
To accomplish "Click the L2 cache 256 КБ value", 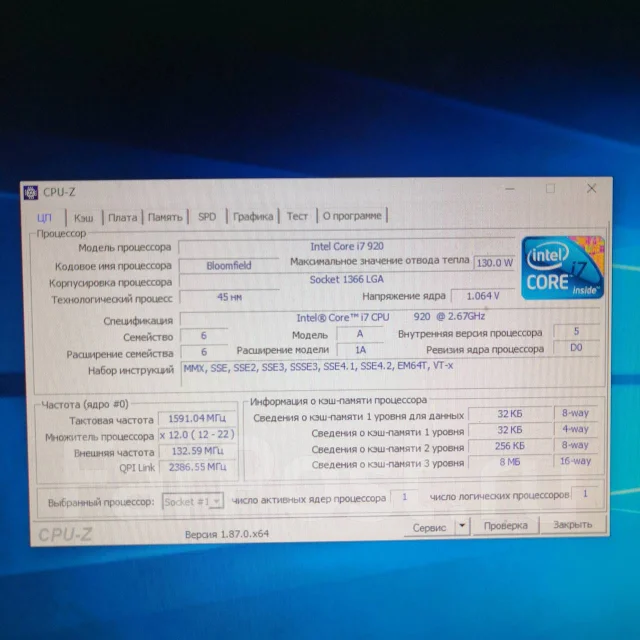I will tap(509, 446).
